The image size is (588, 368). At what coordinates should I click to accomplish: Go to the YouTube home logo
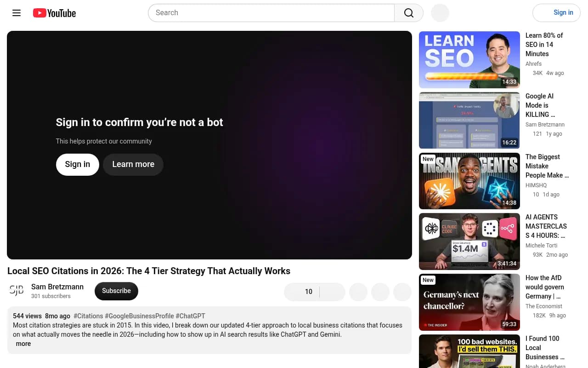[x=54, y=13]
